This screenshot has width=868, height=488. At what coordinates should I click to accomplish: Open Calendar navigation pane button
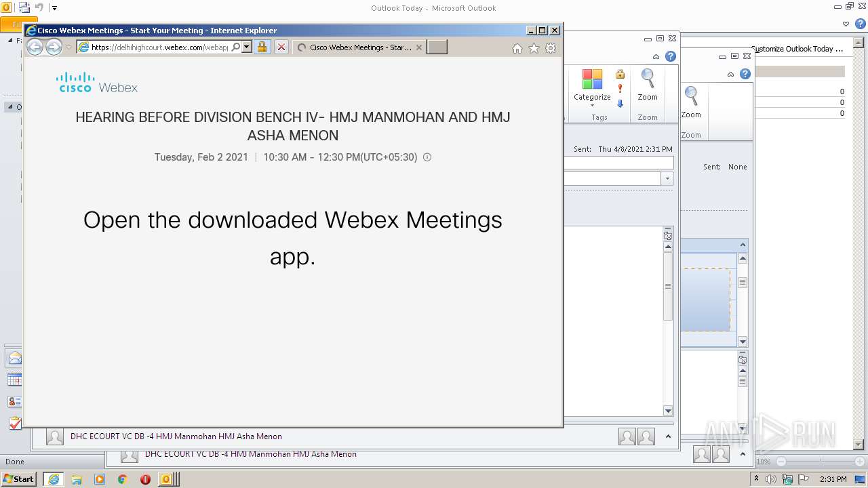(x=15, y=380)
